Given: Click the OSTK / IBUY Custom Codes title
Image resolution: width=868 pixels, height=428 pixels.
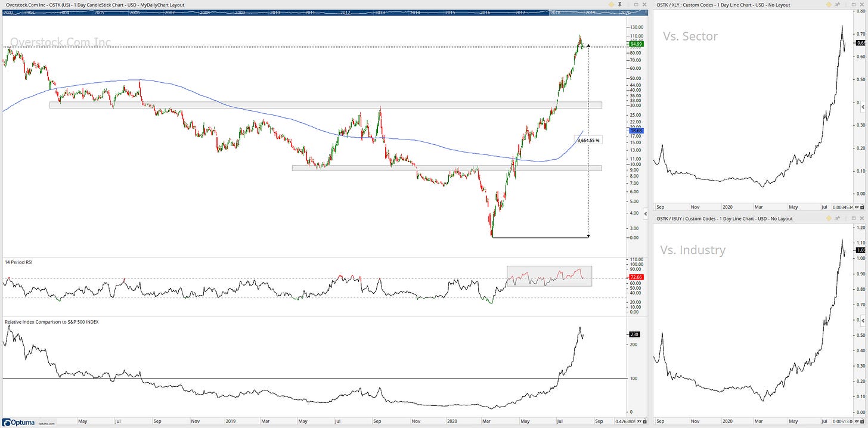Looking at the screenshot, I should [725, 218].
